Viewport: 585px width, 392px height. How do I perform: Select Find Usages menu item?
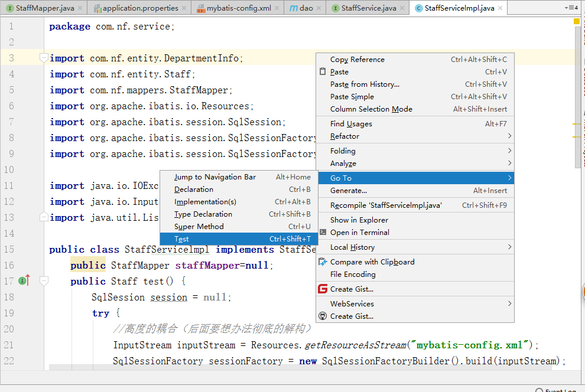pyautogui.click(x=415, y=124)
